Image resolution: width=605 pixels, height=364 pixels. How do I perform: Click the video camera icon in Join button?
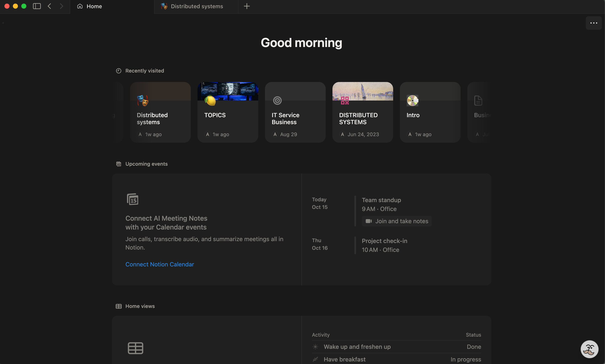[369, 221]
